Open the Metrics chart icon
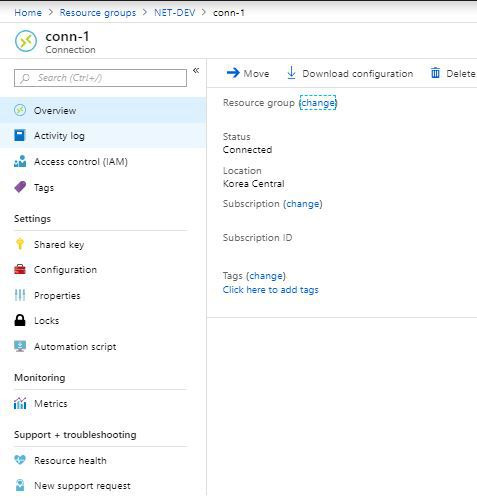Viewport: 477px width, 499px height. [20, 403]
